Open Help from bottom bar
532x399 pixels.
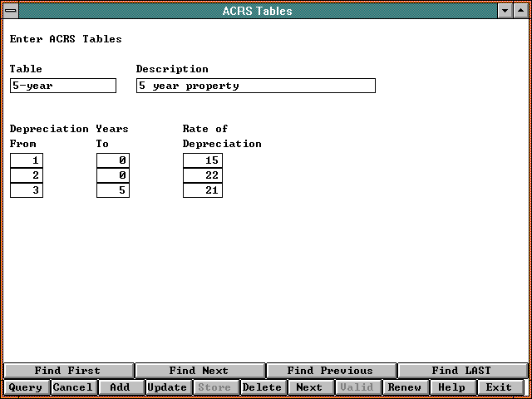[451, 387]
